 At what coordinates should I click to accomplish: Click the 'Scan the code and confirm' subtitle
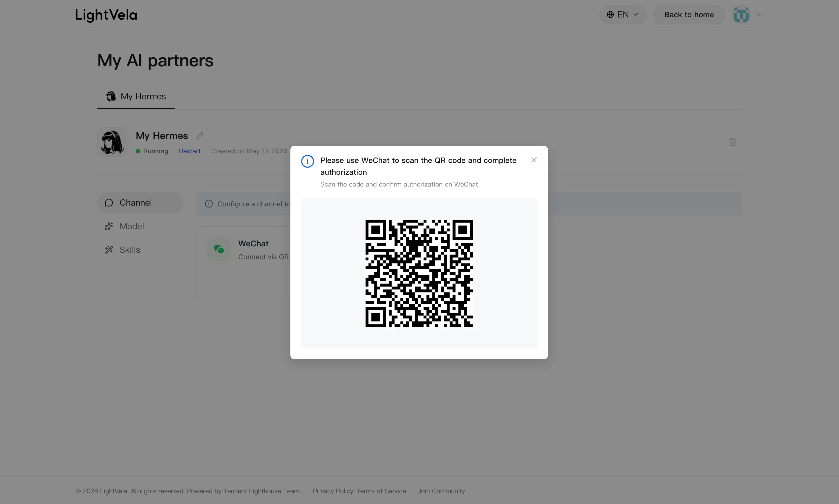[x=400, y=184]
